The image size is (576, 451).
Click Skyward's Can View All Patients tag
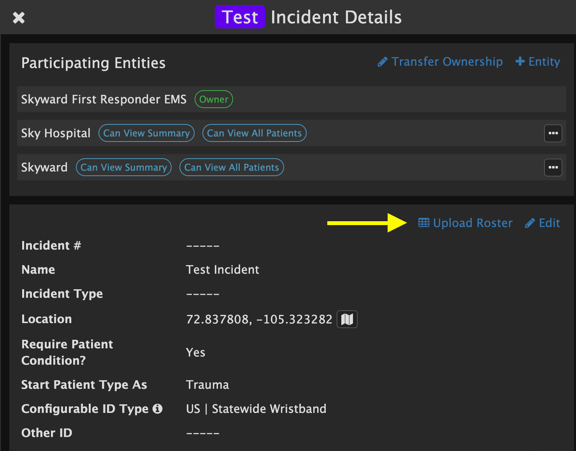pyautogui.click(x=231, y=167)
